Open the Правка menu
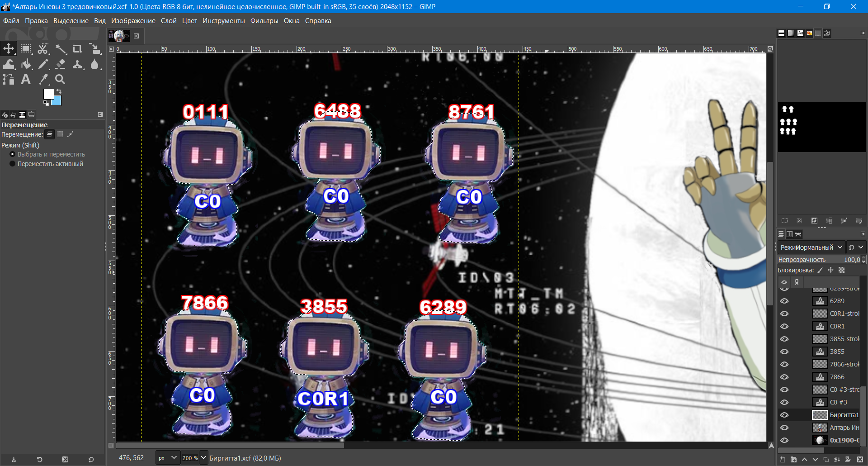The width and height of the screenshot is (868, 466). tap(36, 21)
